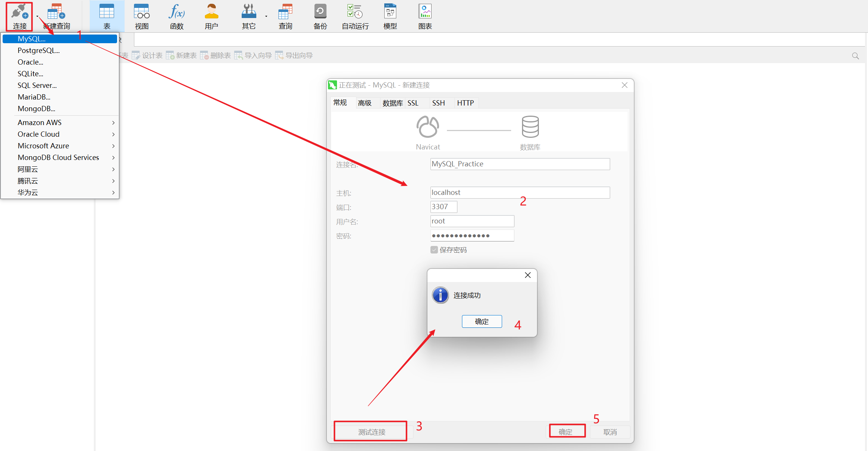Click the 连接 (Connection) plug icon

20,17
